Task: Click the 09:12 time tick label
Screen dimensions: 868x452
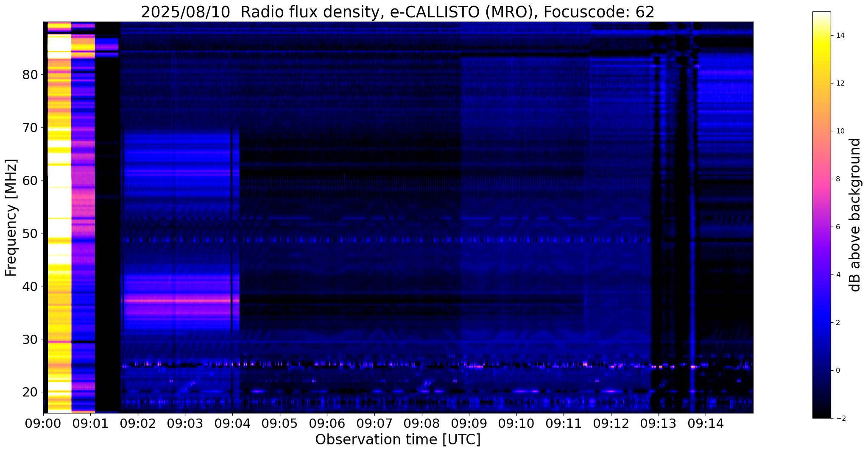Action: [611, 424]
